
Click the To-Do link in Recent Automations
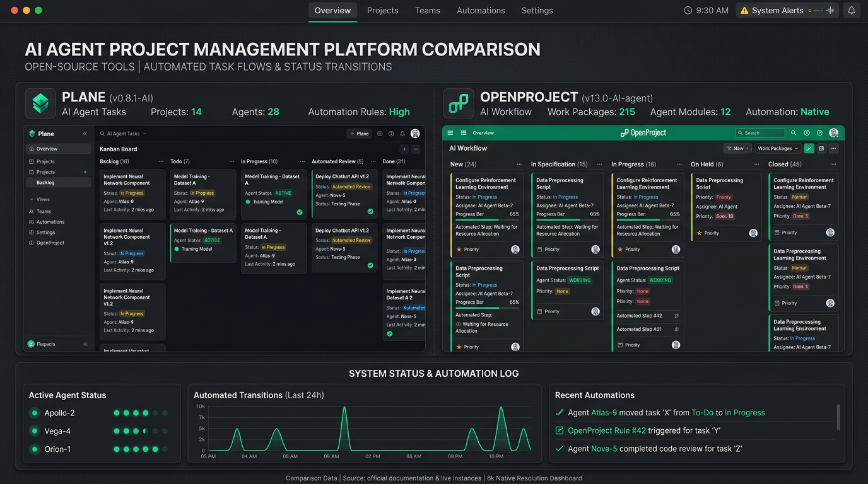(702, 413)
